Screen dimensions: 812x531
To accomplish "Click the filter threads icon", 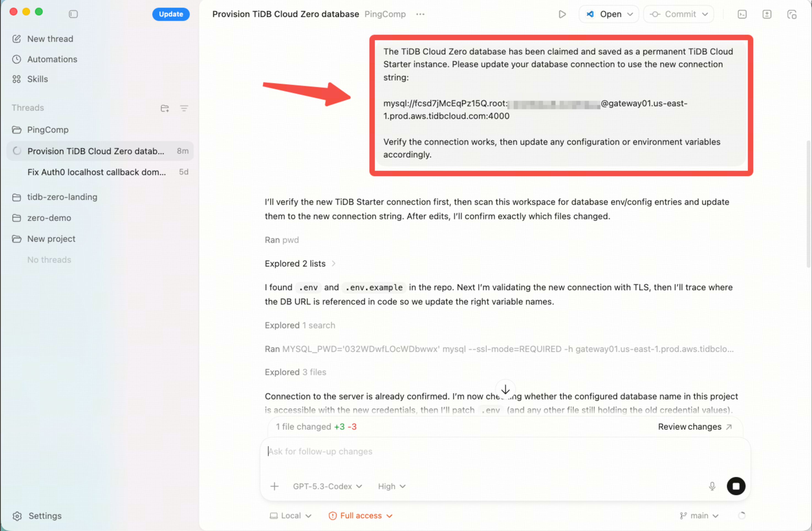I will (184, 108).
